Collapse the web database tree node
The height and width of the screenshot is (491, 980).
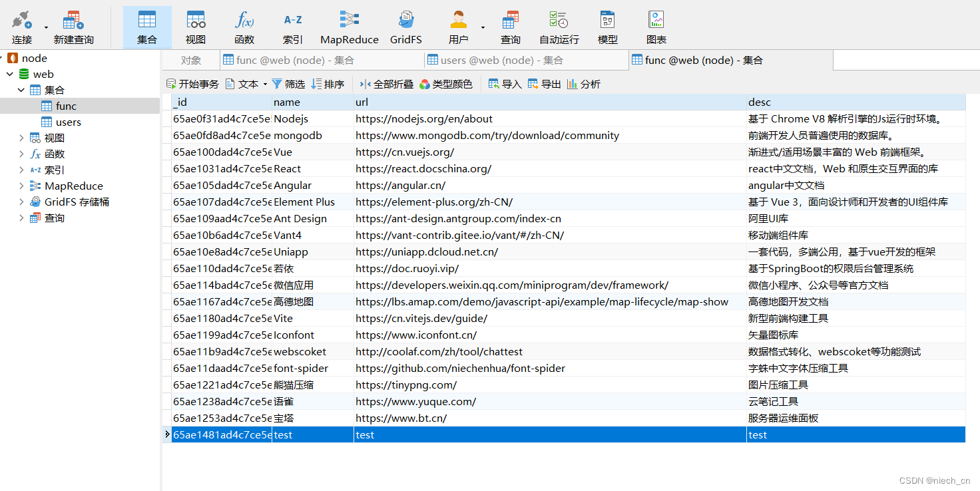coord(9,74)
